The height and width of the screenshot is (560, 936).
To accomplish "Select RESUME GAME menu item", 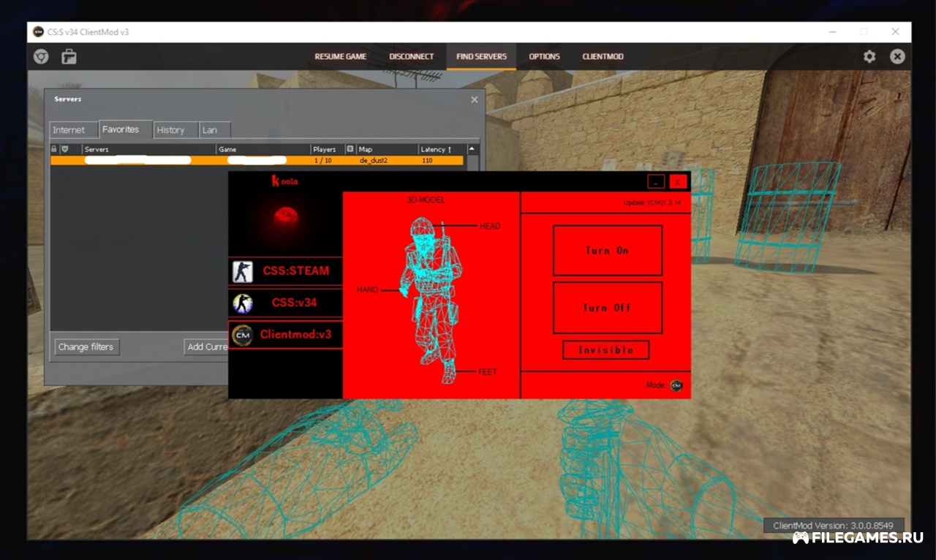I will click(341, 56).
